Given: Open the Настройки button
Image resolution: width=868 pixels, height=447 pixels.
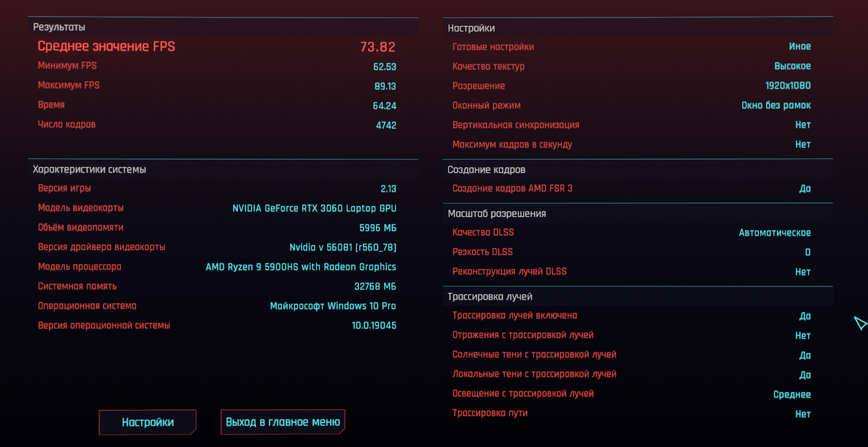Looking at the screenshot, I should tap(148, 422).
